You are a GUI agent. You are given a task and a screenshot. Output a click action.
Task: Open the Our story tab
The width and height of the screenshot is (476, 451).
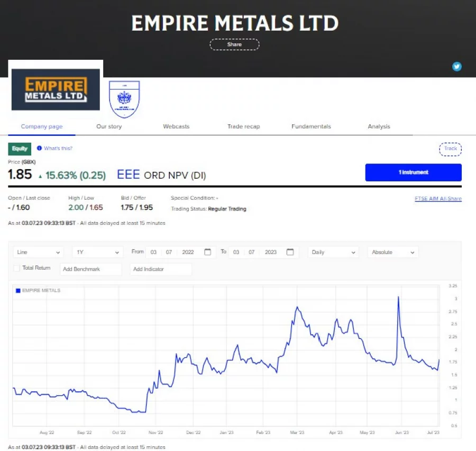[x=109, y=126]
